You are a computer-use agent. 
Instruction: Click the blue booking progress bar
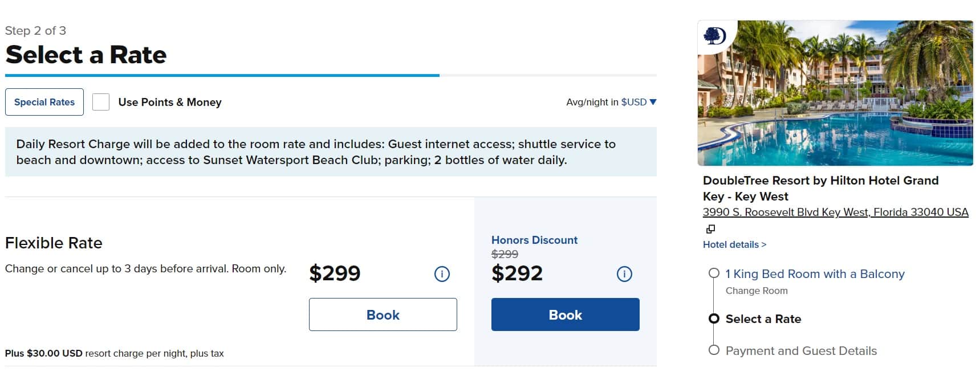pos(222,74)
